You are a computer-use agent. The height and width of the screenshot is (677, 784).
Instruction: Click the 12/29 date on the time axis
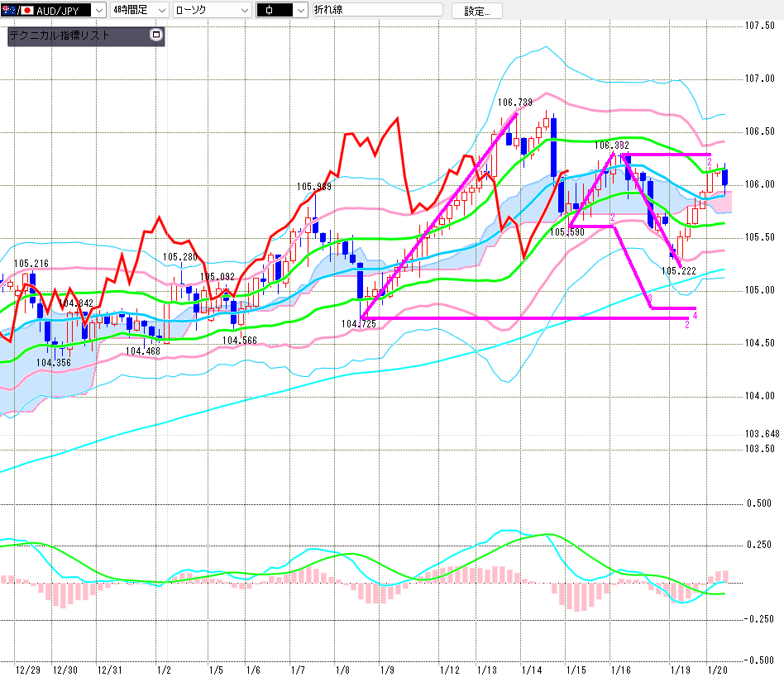[29, 668]
